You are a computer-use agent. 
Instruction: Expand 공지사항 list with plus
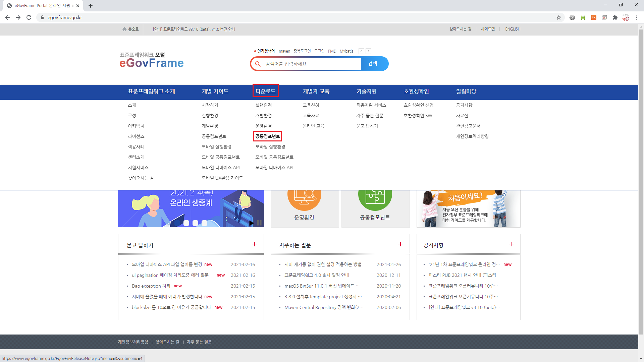pos(511,244)
